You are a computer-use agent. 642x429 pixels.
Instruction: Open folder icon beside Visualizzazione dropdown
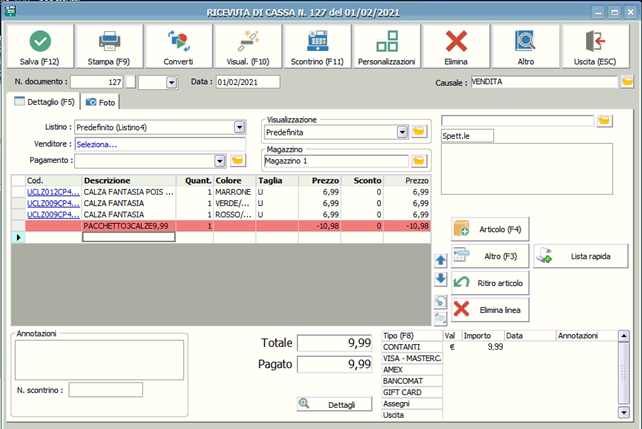tap(419, 132)
